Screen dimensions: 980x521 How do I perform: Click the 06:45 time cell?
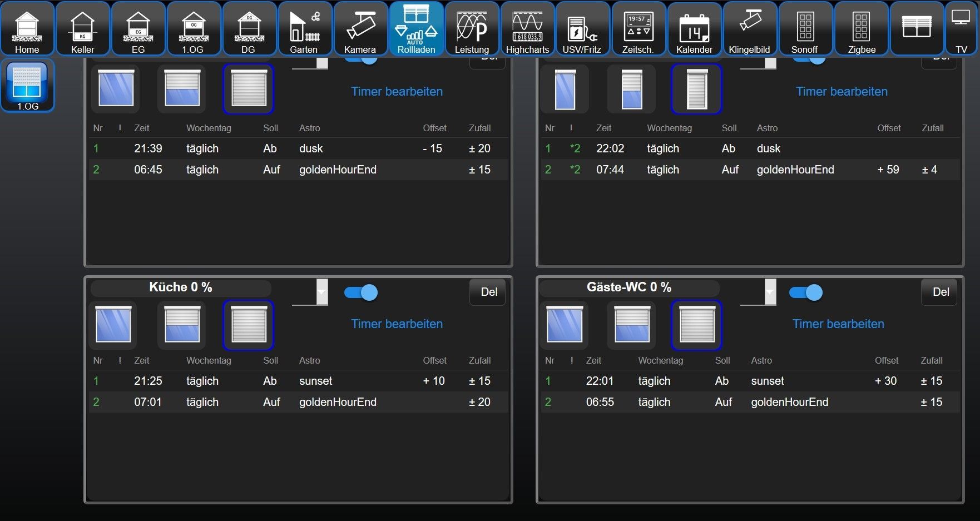[148, 170]
